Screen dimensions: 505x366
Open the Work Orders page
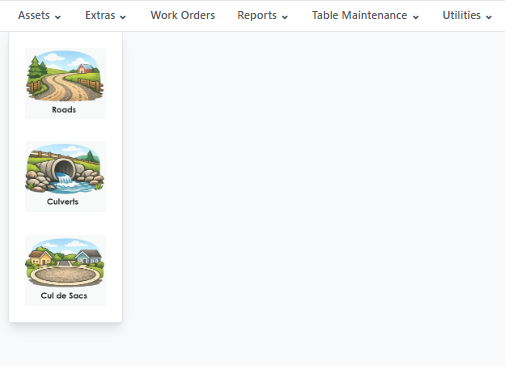183,15
